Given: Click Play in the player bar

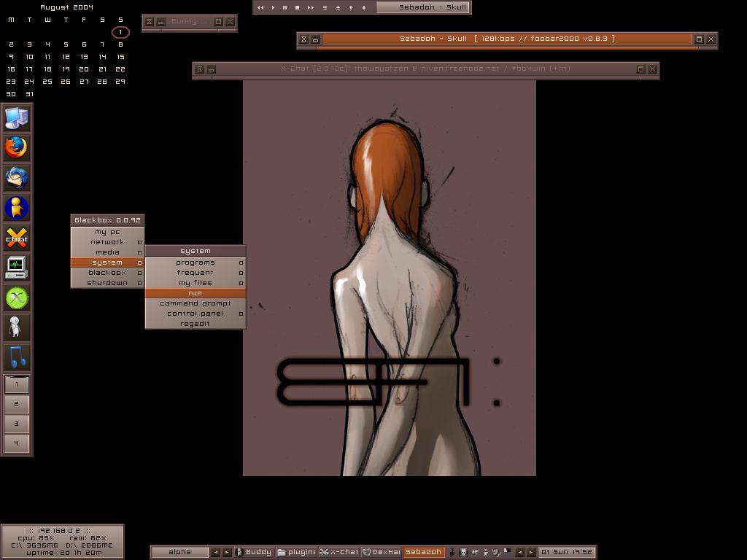Looking at the screenshot, I should [273, 7].
